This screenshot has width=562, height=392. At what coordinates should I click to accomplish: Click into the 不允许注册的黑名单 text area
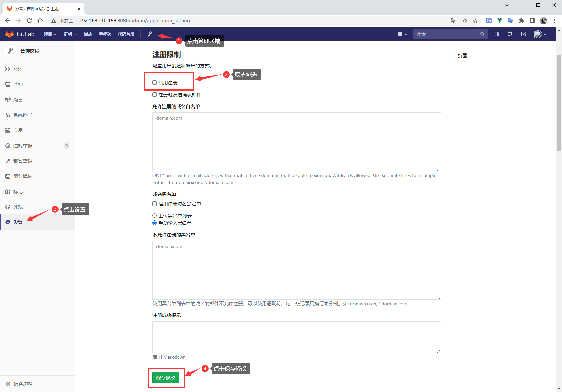[x=297, y=270]
